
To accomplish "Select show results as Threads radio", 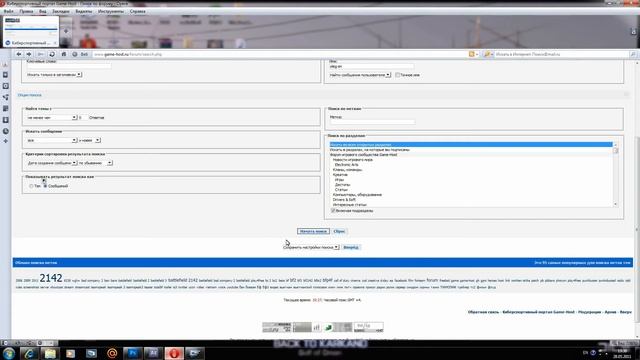I will point(31,186).
